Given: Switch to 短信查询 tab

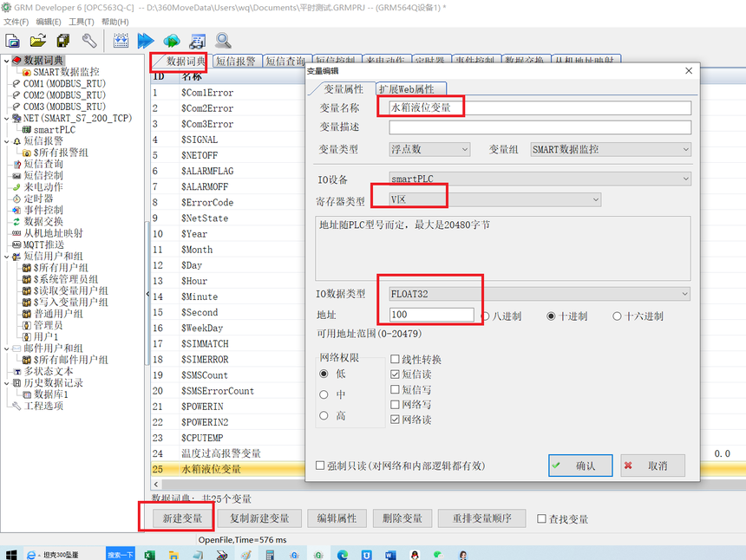Looking at the screenshot, I should [x=286, y=61].
